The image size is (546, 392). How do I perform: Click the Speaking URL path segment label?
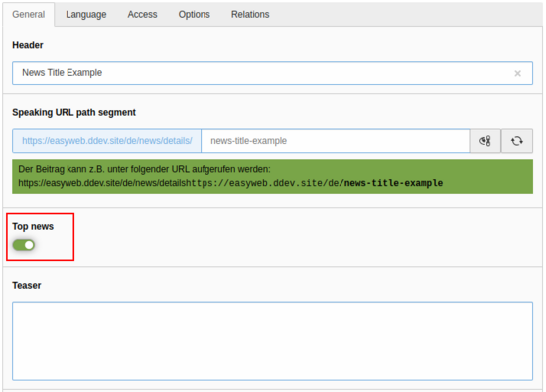[73, 112]
